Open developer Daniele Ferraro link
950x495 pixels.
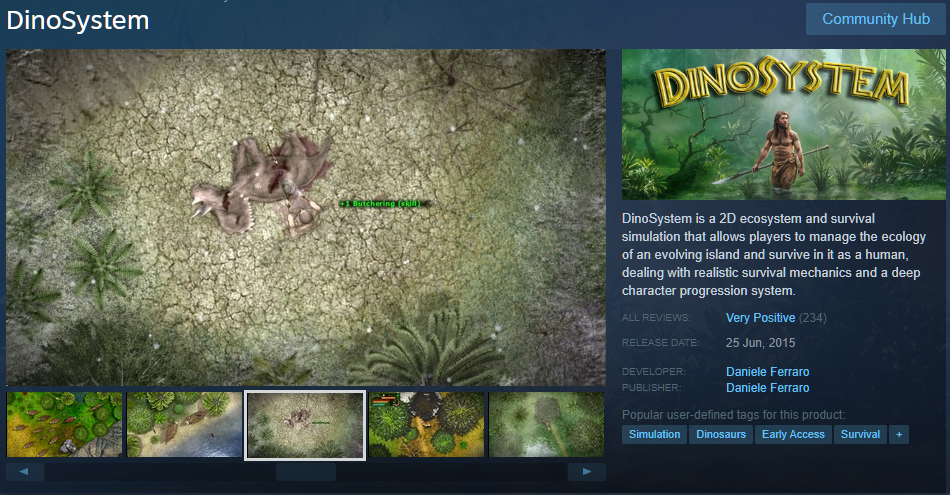768,371
